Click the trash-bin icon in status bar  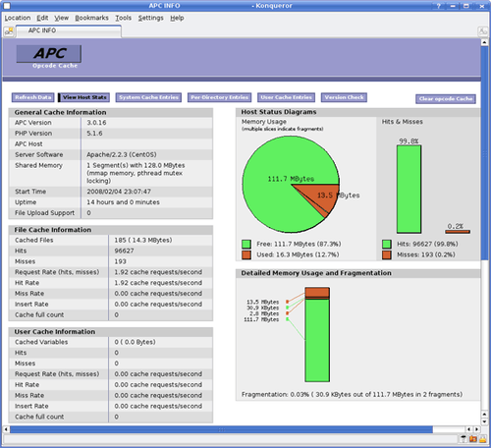pos(464,439)
